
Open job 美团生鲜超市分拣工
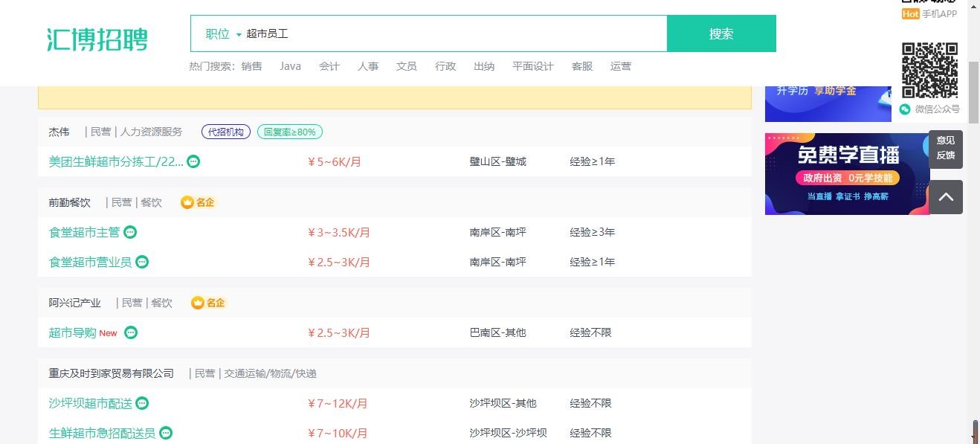[116, 161]
